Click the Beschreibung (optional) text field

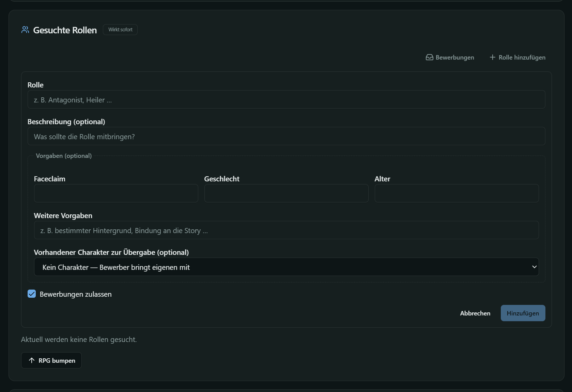286,136
